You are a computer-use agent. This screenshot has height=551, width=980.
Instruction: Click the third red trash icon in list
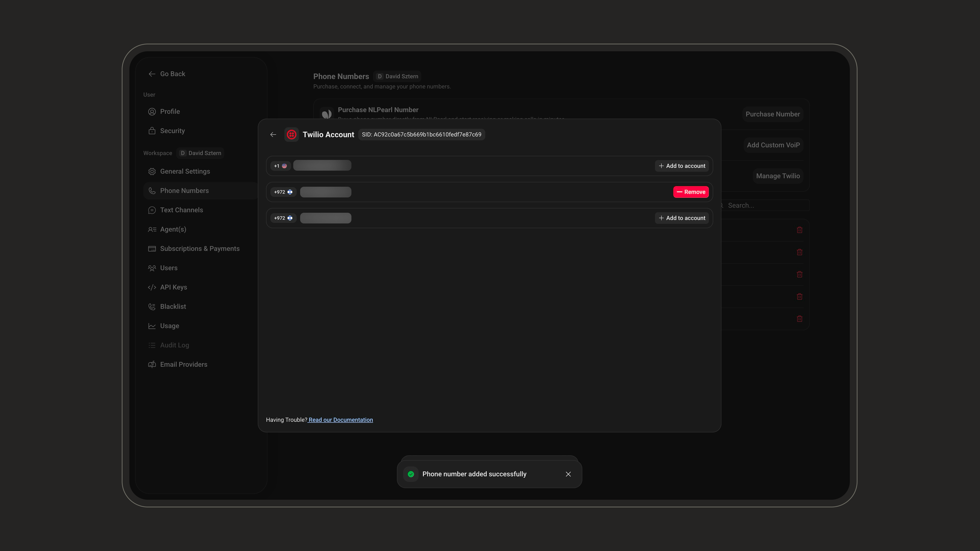coord(800,274)
